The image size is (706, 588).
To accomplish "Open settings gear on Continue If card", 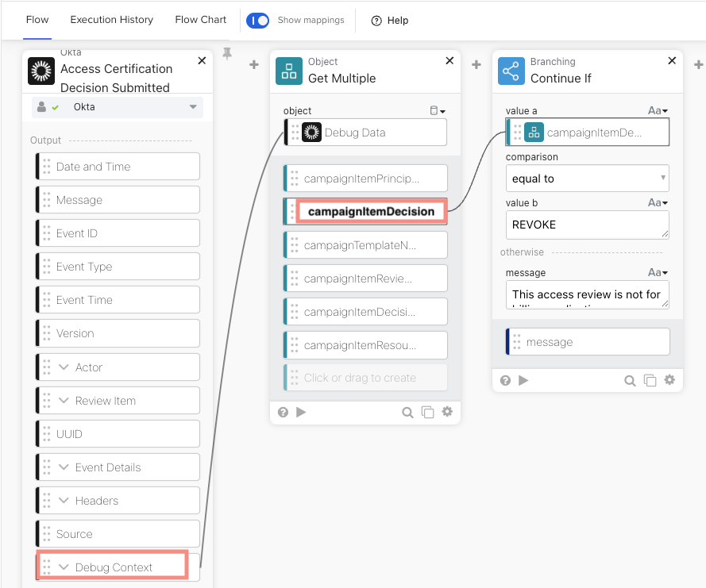I will [669, 380].
